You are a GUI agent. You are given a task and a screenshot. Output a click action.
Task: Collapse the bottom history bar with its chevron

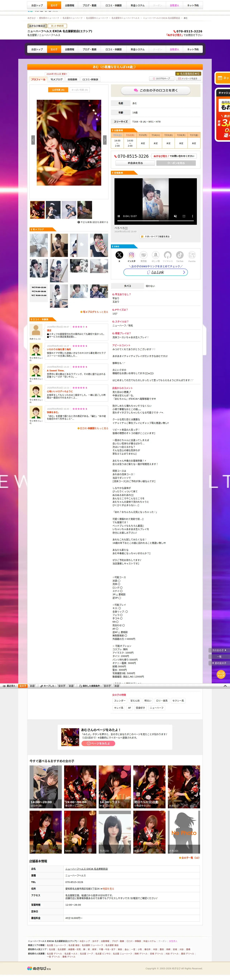[225, 686]
